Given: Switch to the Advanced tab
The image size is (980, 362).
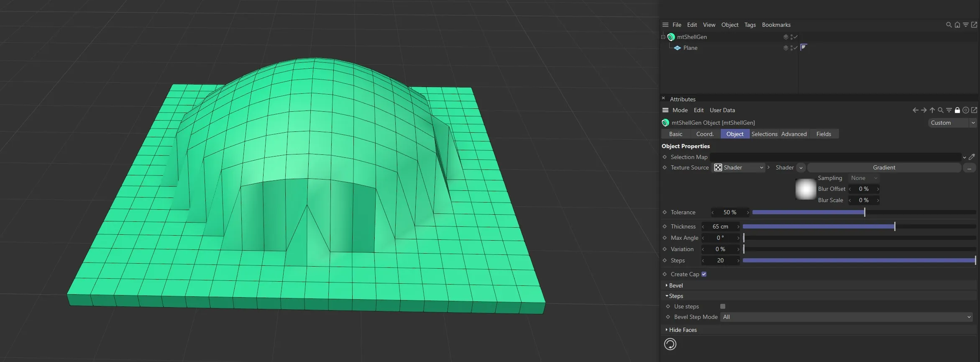Looking at the screenshot, I should coord(793,134).
